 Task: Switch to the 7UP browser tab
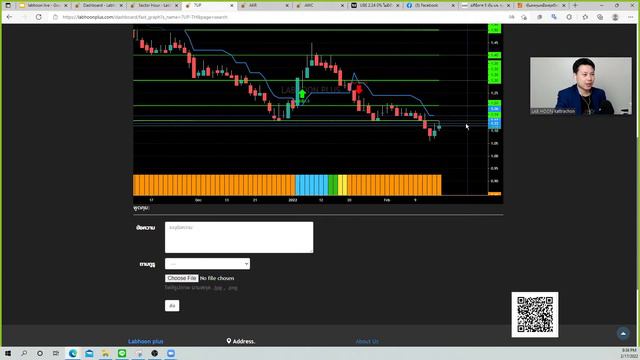point(209,5)
